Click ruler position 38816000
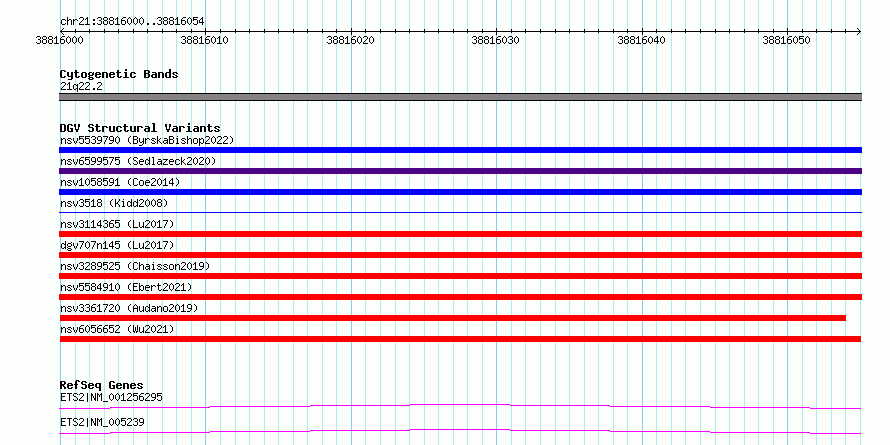The height and width of the screenshot is (445, 890). point(60,40)
